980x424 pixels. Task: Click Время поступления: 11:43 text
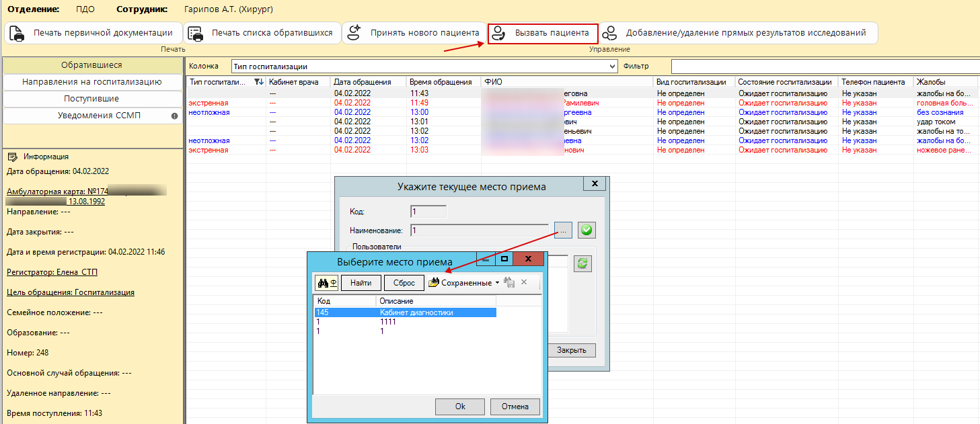coord(54,413)
